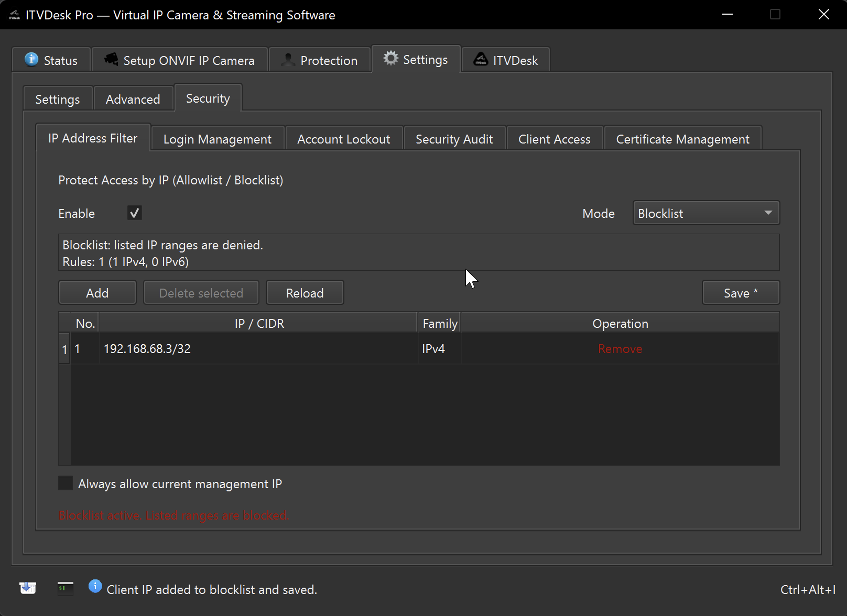Screen dimensions: 847x616
Task: Click the camera icon on Setup ONVIF tab
Action: pyautogui.click(x=111, y=59)
